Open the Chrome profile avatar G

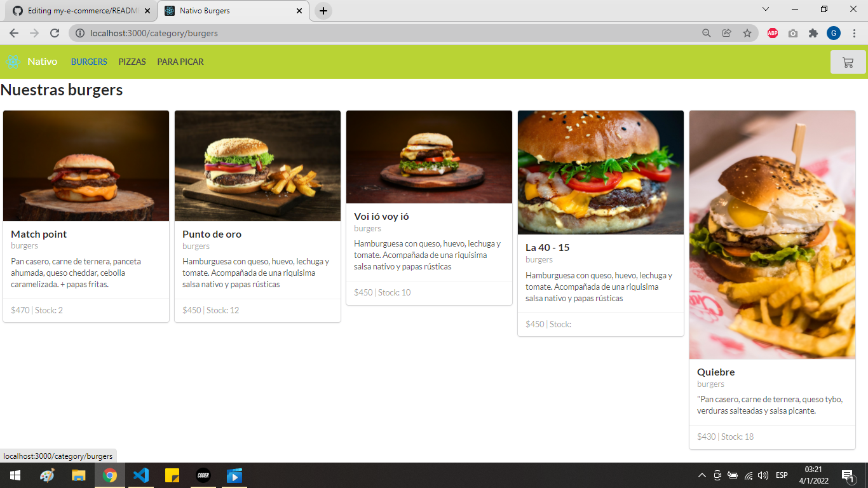(x=834, y=33)
